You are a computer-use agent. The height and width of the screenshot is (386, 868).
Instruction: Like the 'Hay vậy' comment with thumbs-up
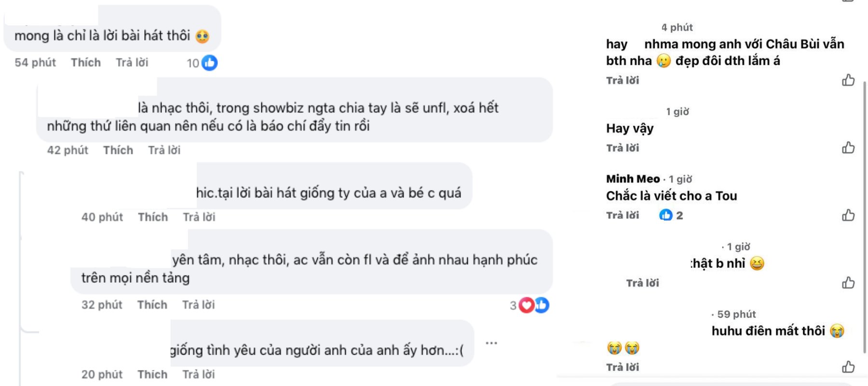pos(848,148)
